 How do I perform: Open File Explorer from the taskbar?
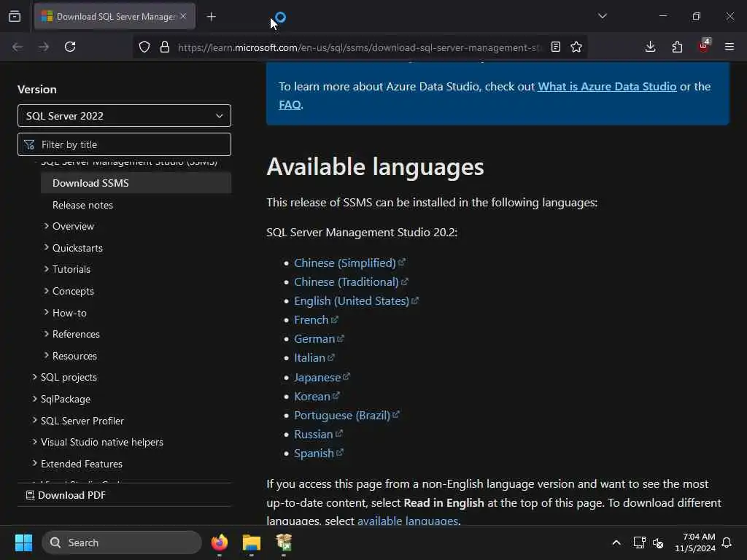tap(252, 542)
